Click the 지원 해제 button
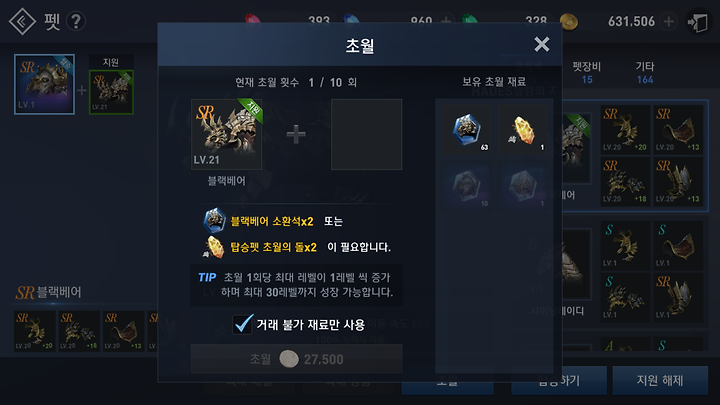Viewport: 720px width, 405px height. [660, 380]
